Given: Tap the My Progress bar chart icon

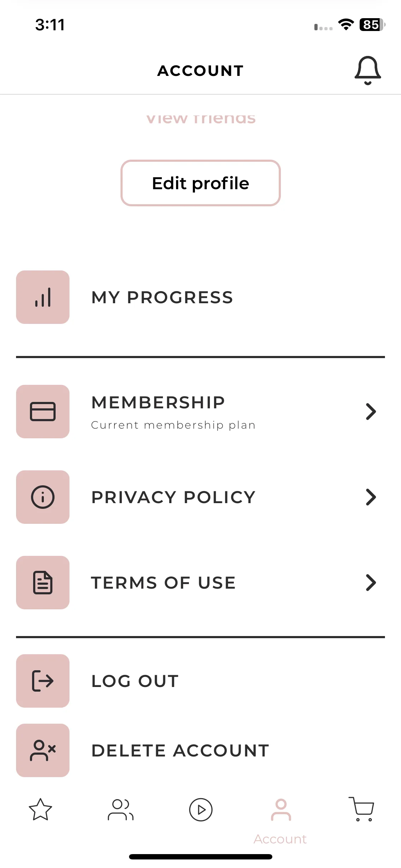Looking at the screenshot, I should pyautogui.click(x=43, y=297).
